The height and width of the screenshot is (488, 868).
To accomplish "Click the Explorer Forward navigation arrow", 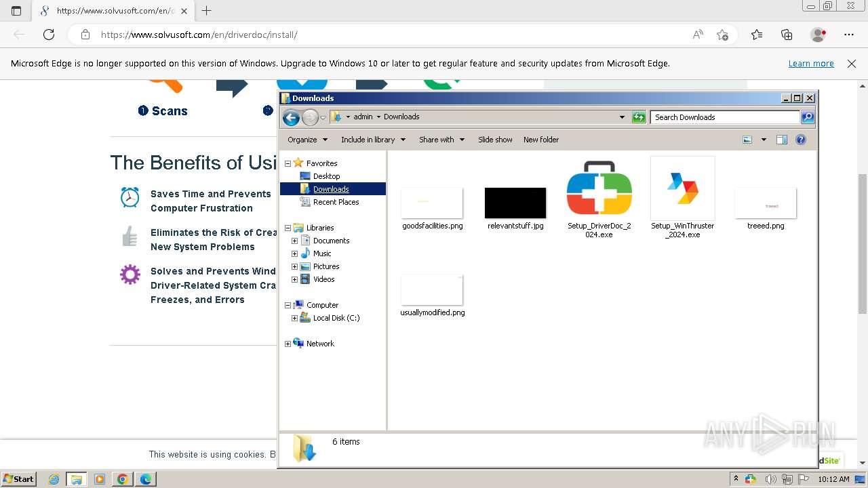I will [310, 117].
